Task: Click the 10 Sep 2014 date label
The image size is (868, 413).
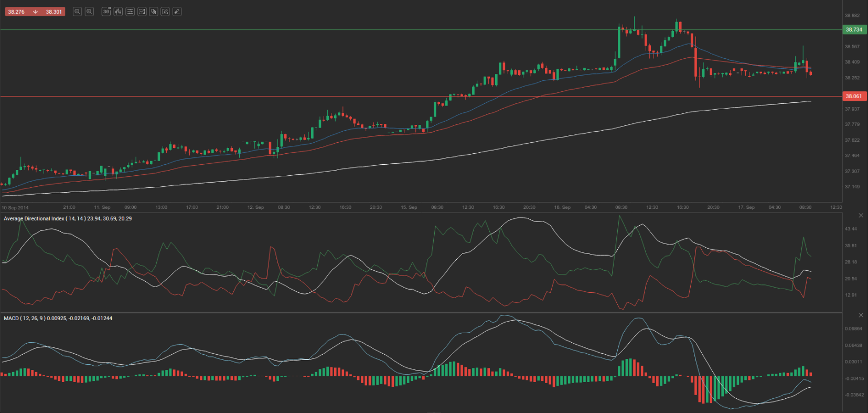Action: click(15, 208)
